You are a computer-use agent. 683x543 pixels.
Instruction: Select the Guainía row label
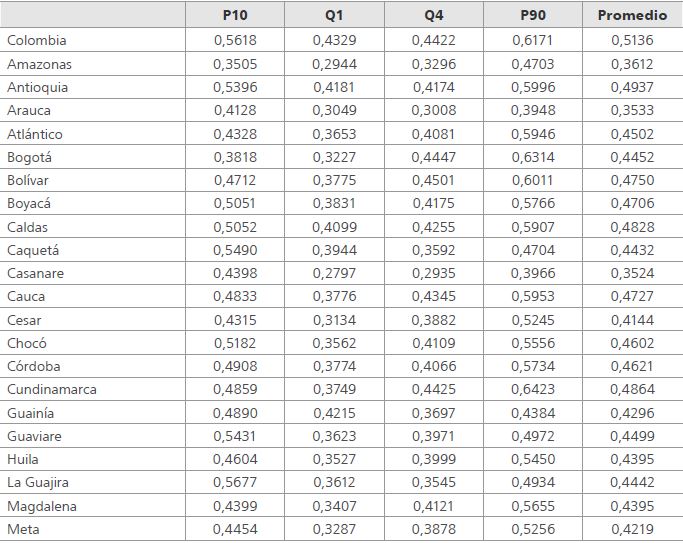pyautogui.click(x=30, y=413)
